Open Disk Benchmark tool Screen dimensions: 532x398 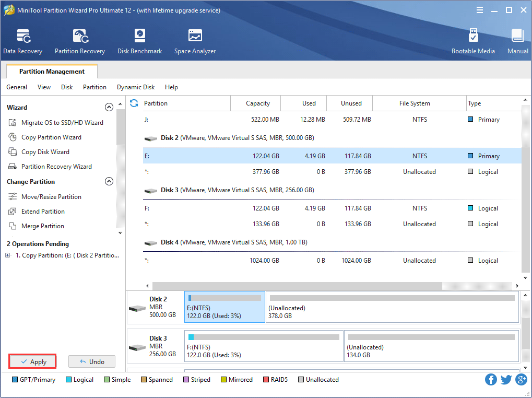pos(139,41)
